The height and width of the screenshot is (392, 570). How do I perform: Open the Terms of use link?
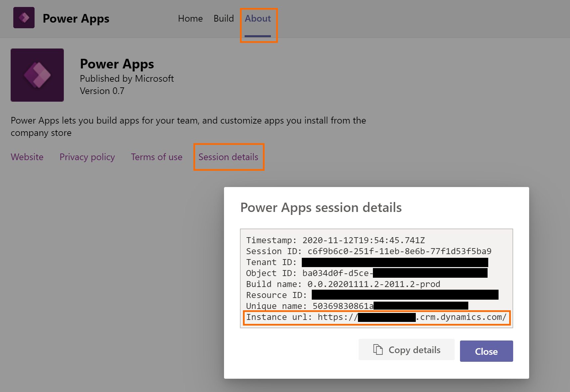coord(157,157)
